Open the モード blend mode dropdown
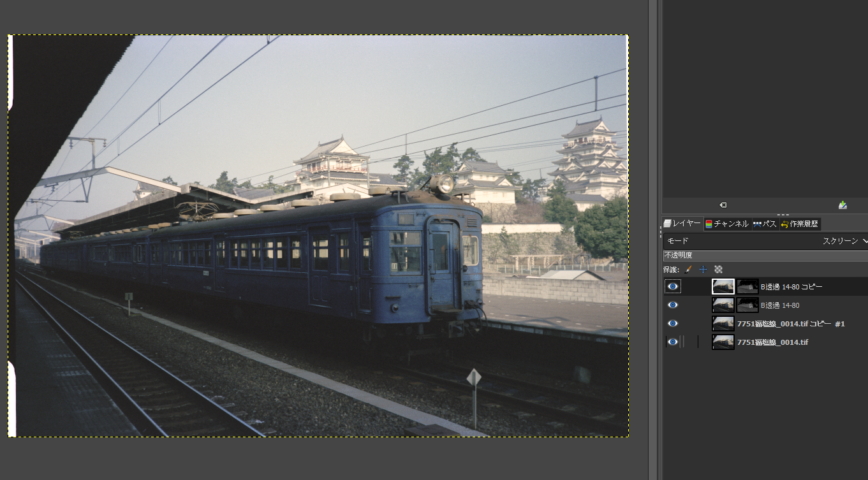The image size is (868, 480). [765, 241]
